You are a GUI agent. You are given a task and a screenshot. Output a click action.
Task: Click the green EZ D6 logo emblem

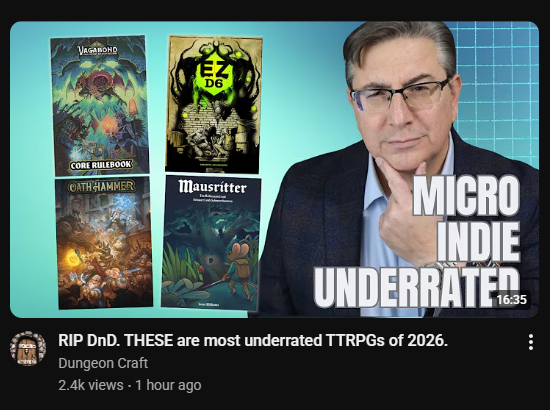point(213,75)
